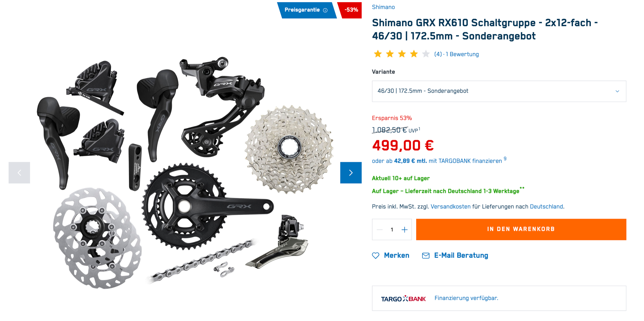Screen dimensions: 644x321
Task: Open the Variante dropdown
Action: point(499,91)
